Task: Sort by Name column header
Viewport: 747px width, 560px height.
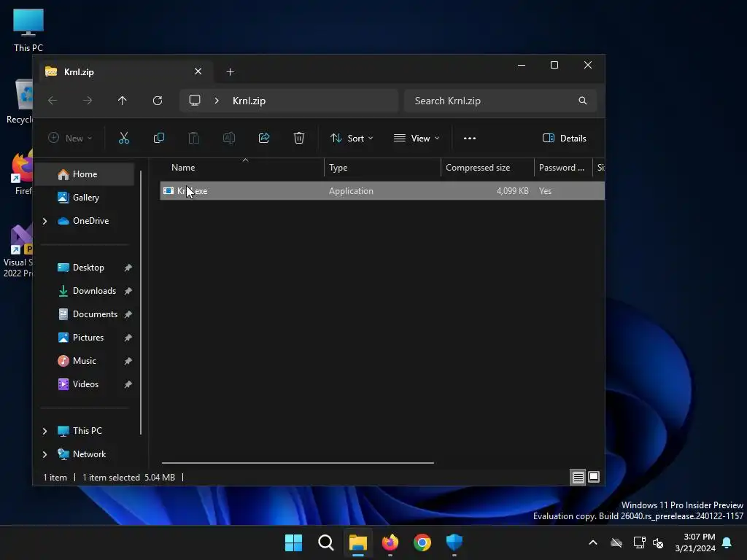Action: point(242,168)
